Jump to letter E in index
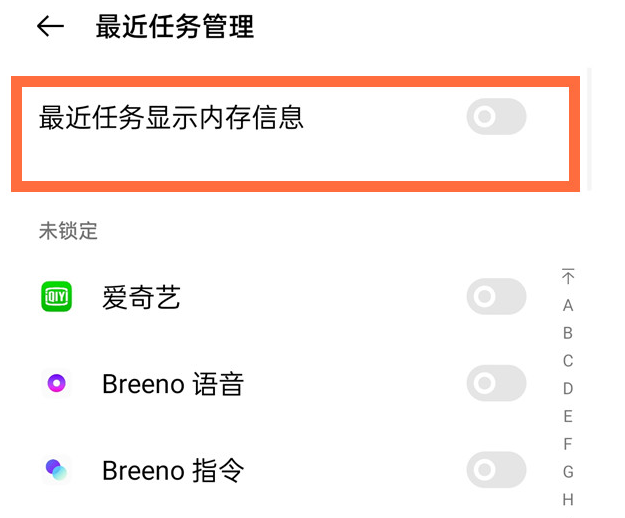This screenshot has width=625, height=518. [568, 416]
